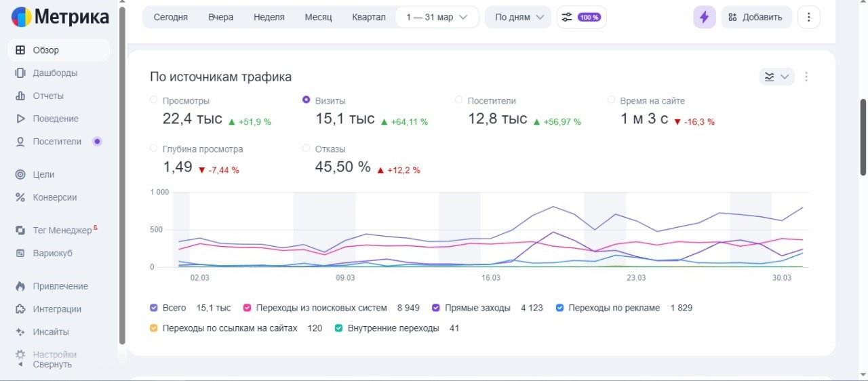This screenshot has height=381, width=868.
Task: Click the Метрика logo
Action: tap(60, 16)
